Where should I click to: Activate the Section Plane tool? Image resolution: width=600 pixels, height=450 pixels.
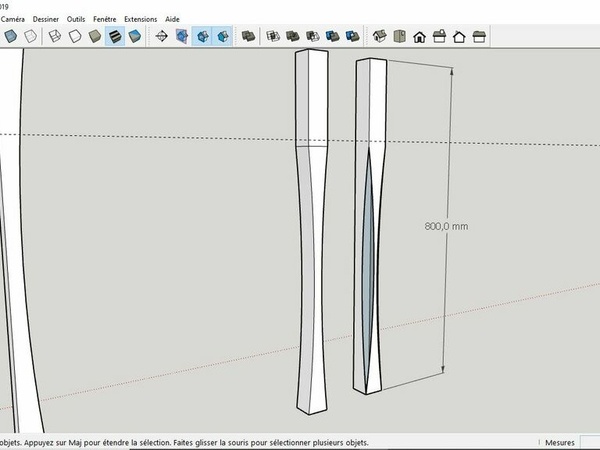[161, 36]
